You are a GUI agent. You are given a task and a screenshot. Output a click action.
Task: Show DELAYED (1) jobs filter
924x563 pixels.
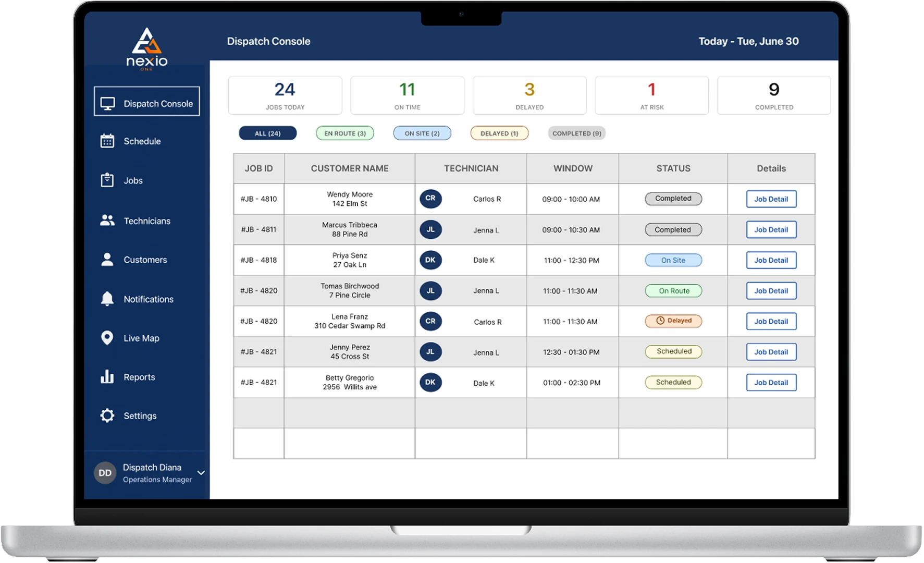499,133
